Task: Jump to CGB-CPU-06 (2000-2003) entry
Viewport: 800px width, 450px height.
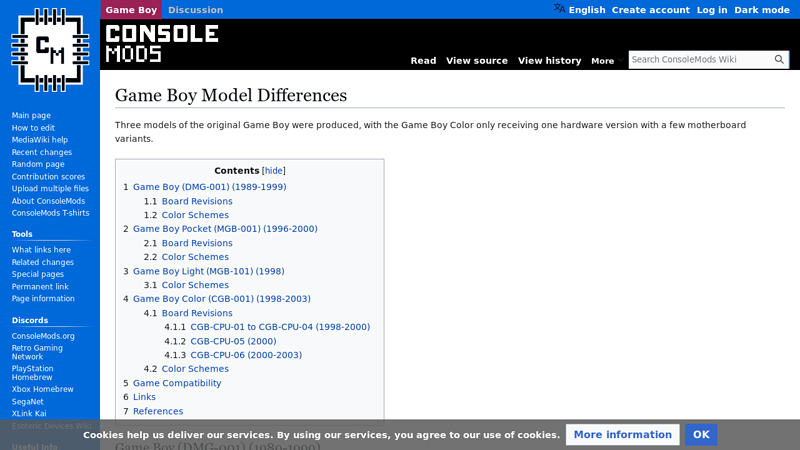Action: tap(246, 355)
